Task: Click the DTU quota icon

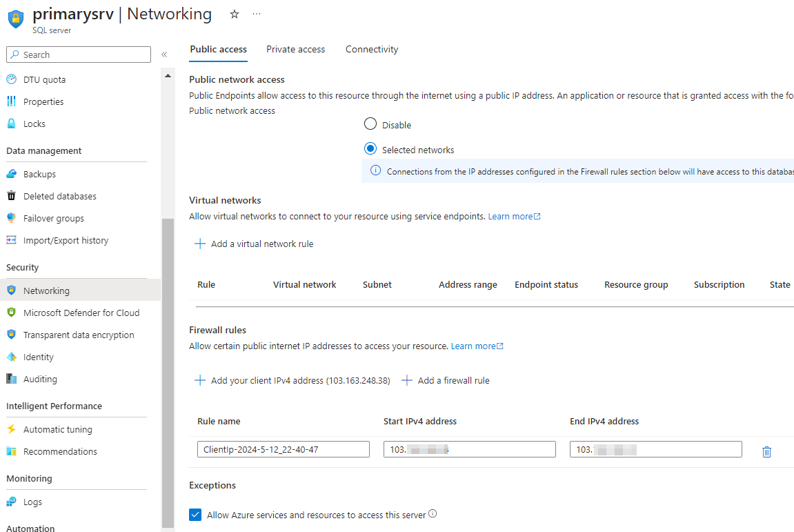Action: coord(11,79)
